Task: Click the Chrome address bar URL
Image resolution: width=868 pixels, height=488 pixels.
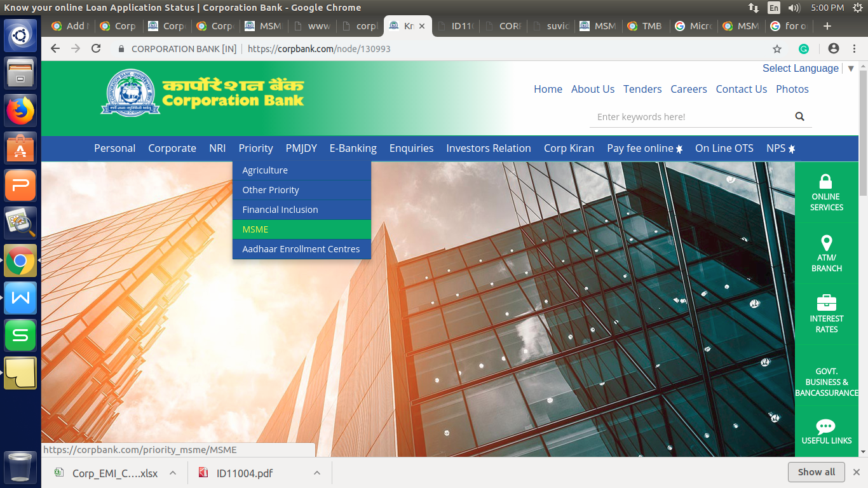Action: coord(319,48)
